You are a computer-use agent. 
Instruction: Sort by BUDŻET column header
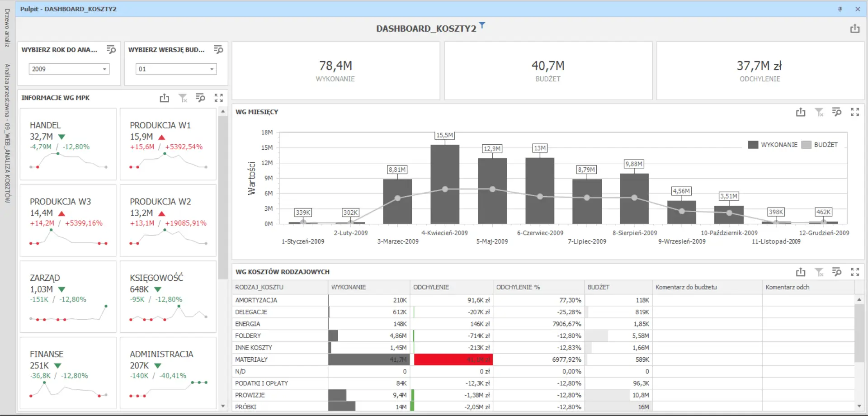[x=618, y=287]
